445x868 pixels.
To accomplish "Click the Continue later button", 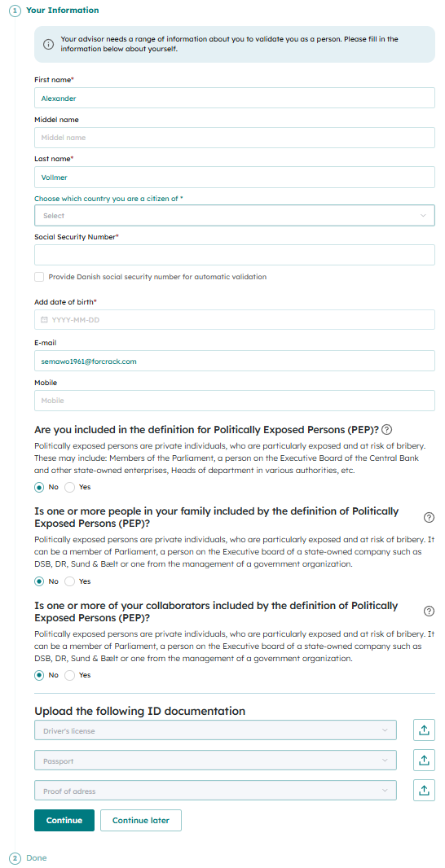I will click(141, 821).
